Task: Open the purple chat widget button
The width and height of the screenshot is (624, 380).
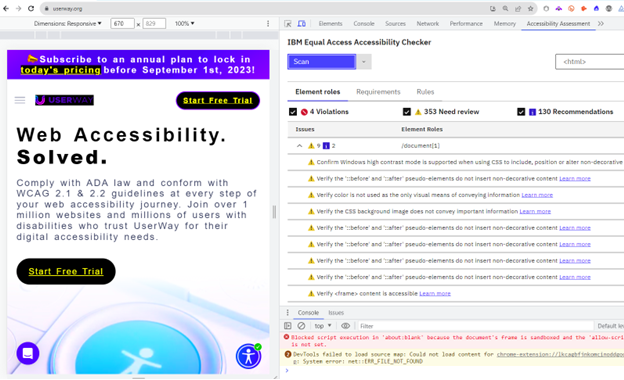Action: coord(28,353)
